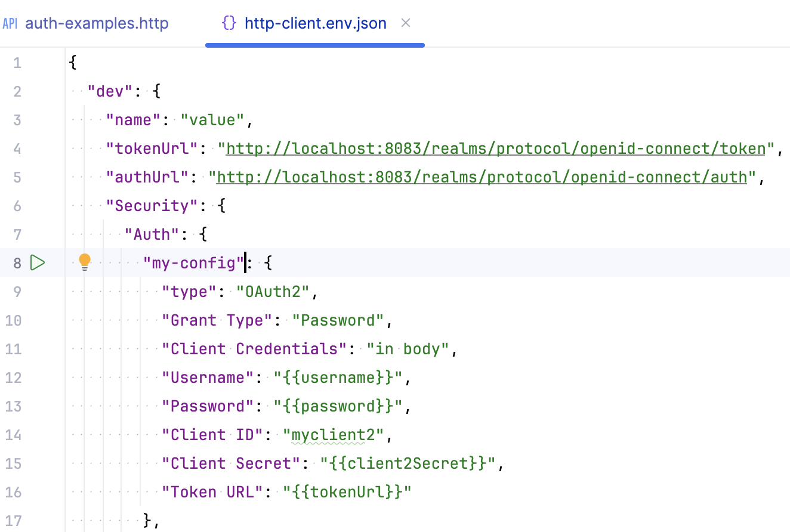The image size is (790, 532).
Task: Click line number 10 in the gutter
Action: pos(13,320)
